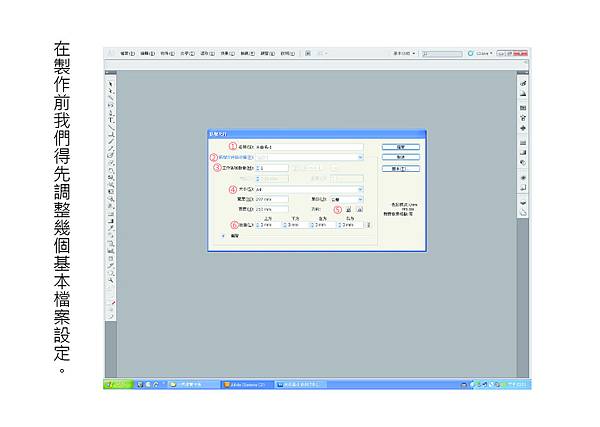Open the Layers panel icon

[x=523, y=202]
